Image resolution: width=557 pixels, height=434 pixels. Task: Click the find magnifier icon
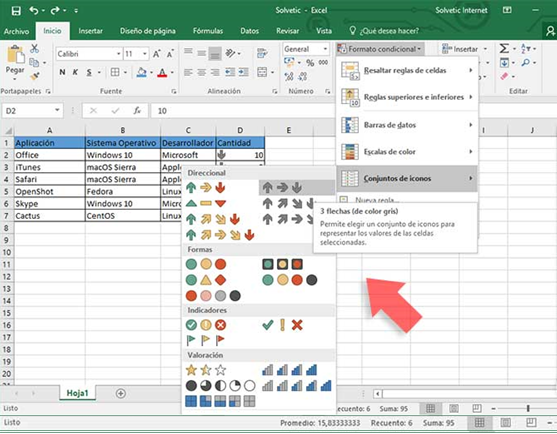coord(526,63)
